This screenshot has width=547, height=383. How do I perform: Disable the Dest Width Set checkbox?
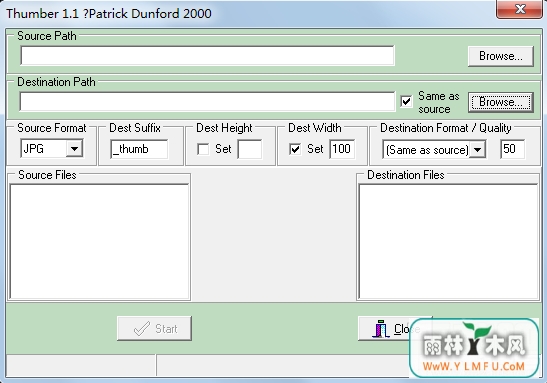(295, 149)
